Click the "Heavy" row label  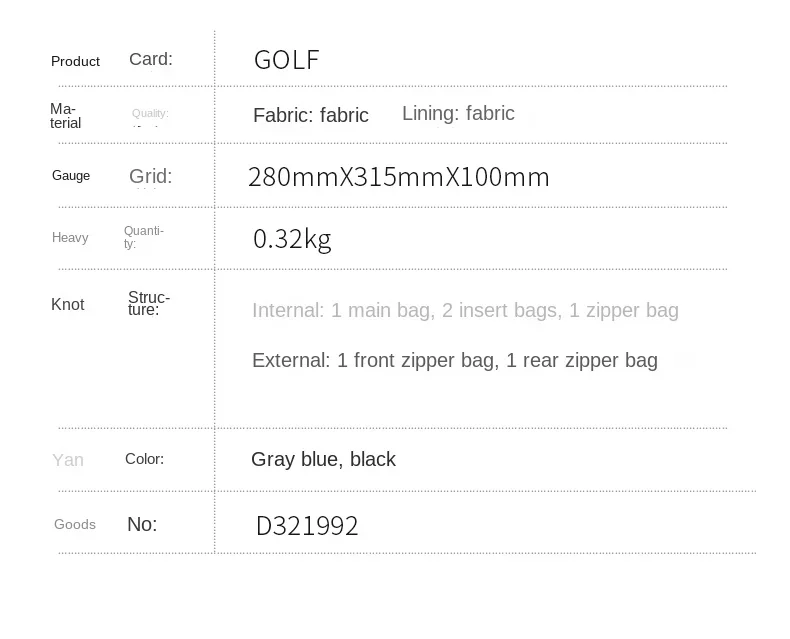pos(70,238)
